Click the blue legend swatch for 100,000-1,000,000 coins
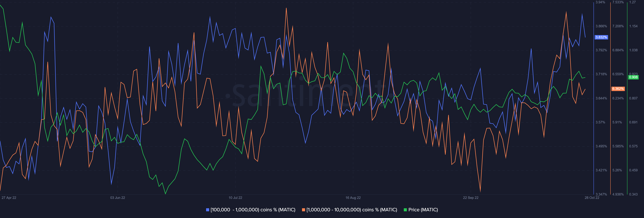 point(207,210)
